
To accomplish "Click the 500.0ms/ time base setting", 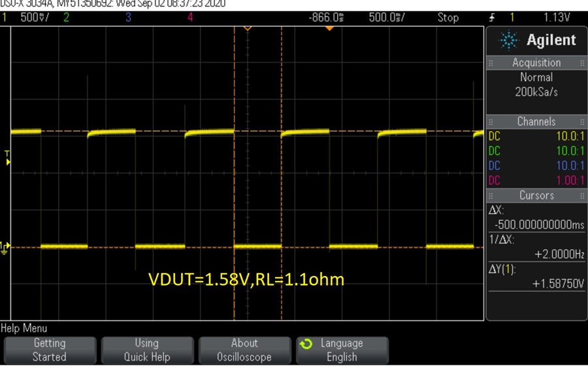I will (387, 18).
